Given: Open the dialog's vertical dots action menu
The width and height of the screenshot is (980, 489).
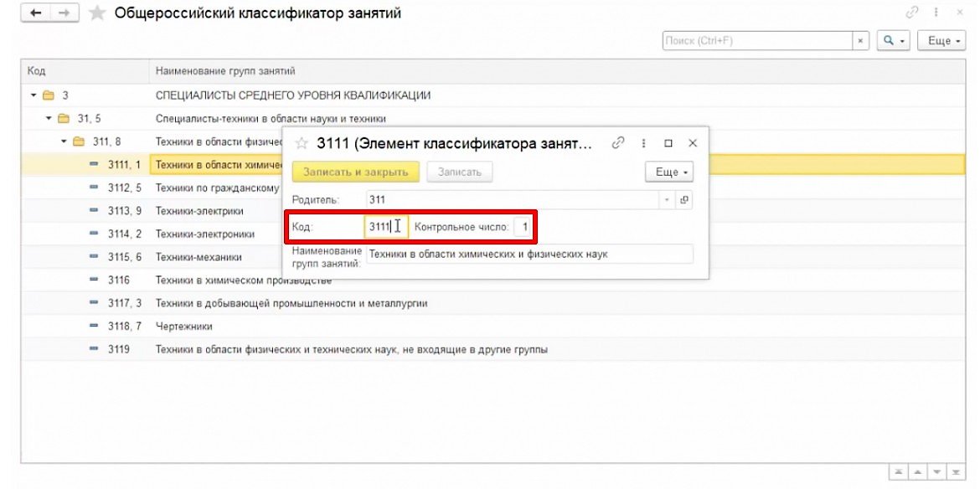Looking at the screenshot, I should coord(643,143).
